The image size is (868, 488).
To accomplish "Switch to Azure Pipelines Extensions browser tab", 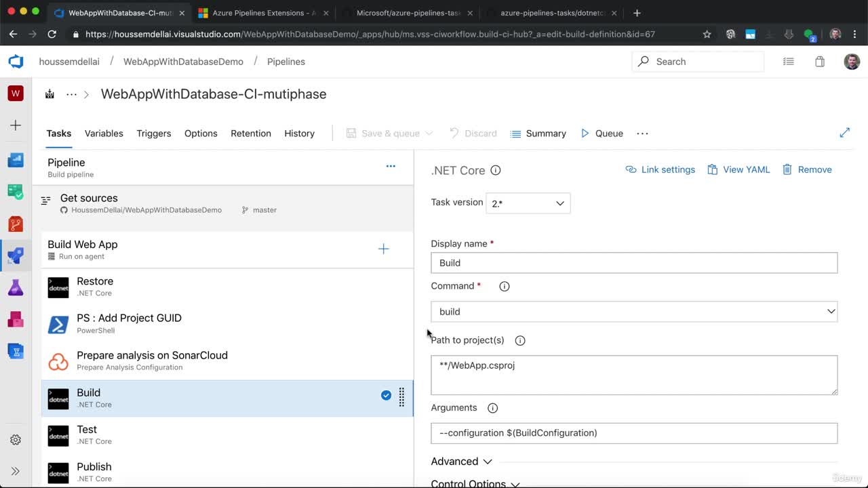I will tap(264, 13).
